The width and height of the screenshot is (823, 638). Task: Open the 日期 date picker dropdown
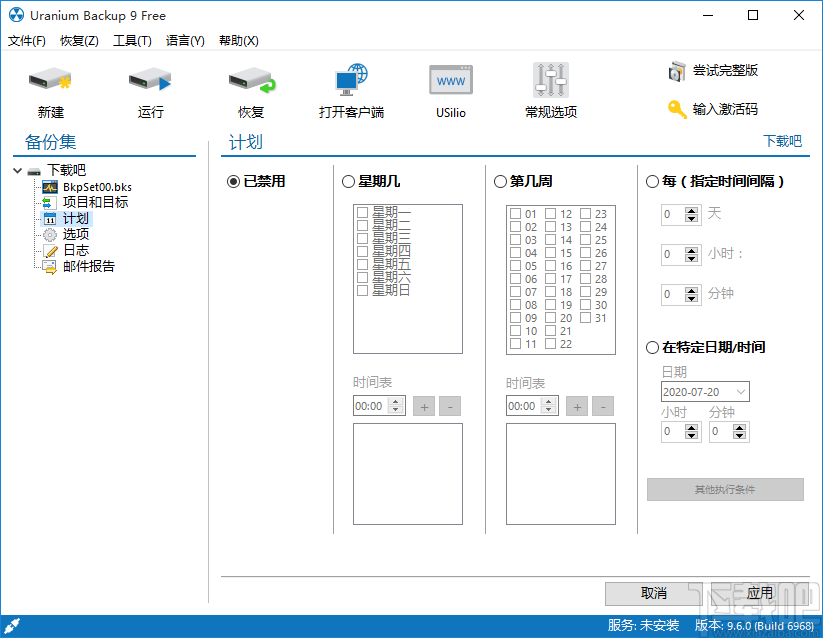tap(738, 391)
